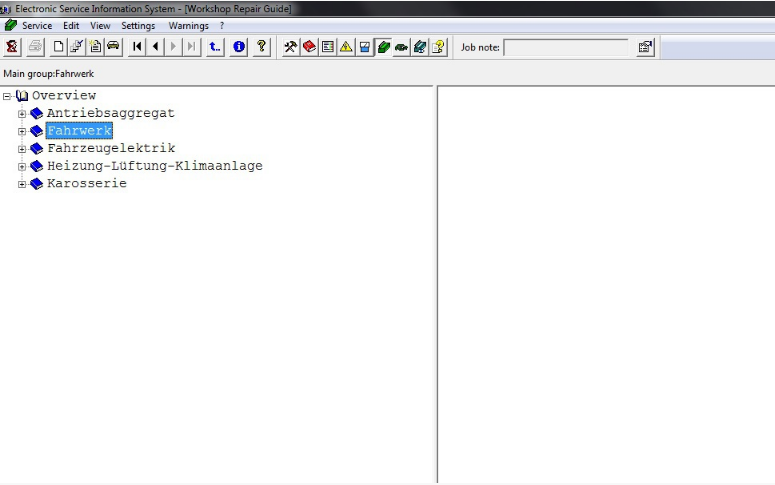
Task: Click the icon right of Job note field
Action: tap(645, 47)
